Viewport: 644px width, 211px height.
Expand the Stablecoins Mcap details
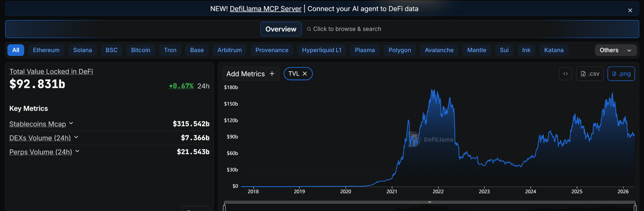71,123
